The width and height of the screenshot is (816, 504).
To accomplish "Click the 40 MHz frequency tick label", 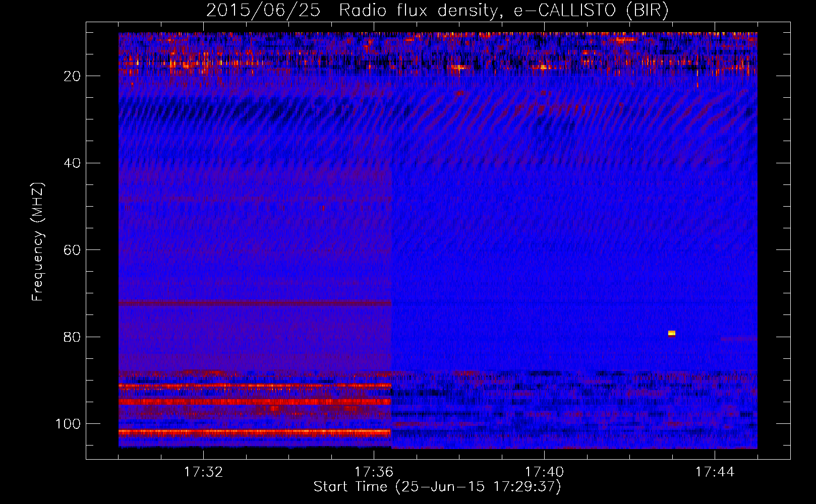I will click(x=72, y=163).
